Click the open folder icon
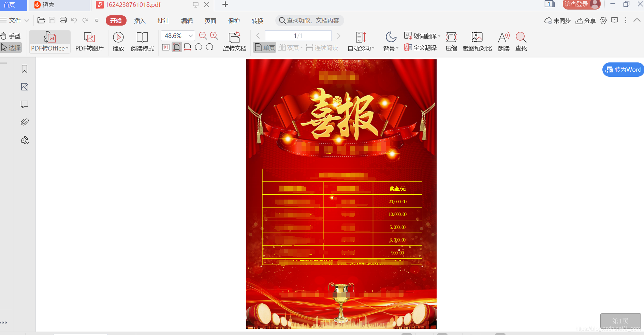 41,20
